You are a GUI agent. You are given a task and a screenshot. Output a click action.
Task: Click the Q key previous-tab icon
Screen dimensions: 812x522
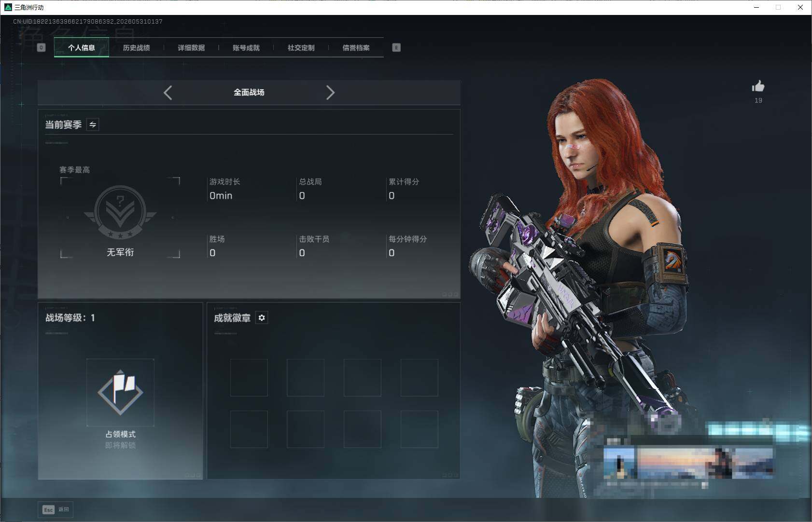click(41, 47)
